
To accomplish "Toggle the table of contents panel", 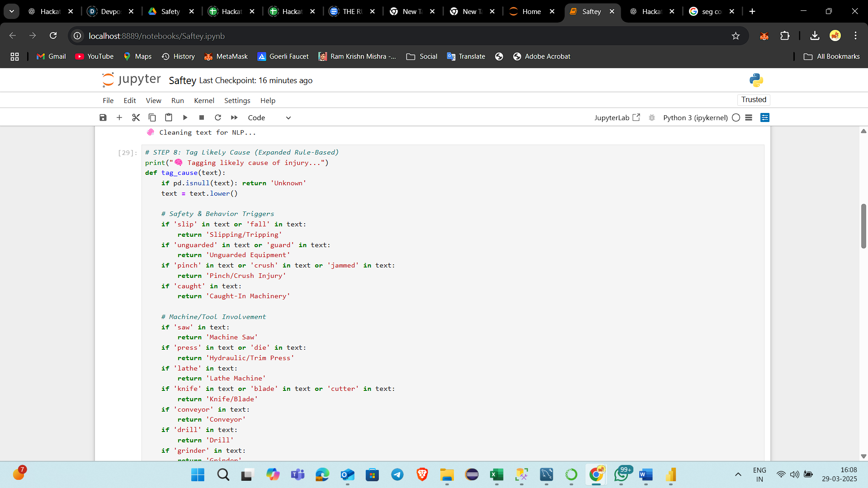I will coord(749,117).
